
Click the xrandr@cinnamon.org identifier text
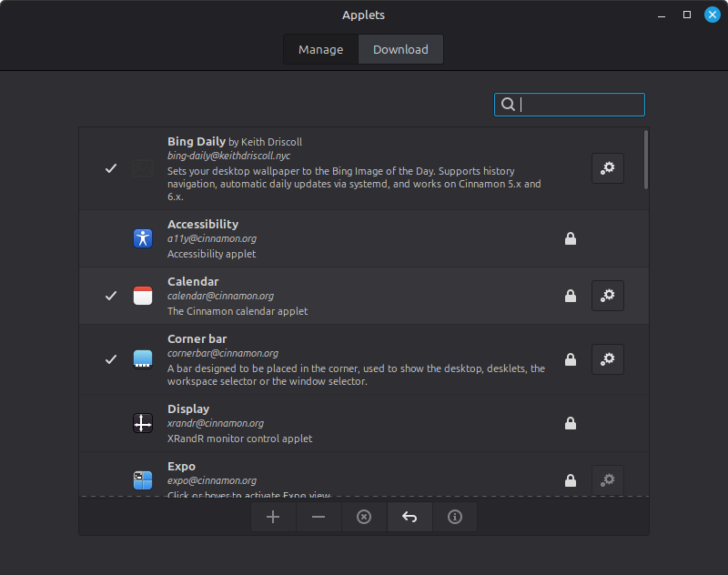[x=216, y=423]
